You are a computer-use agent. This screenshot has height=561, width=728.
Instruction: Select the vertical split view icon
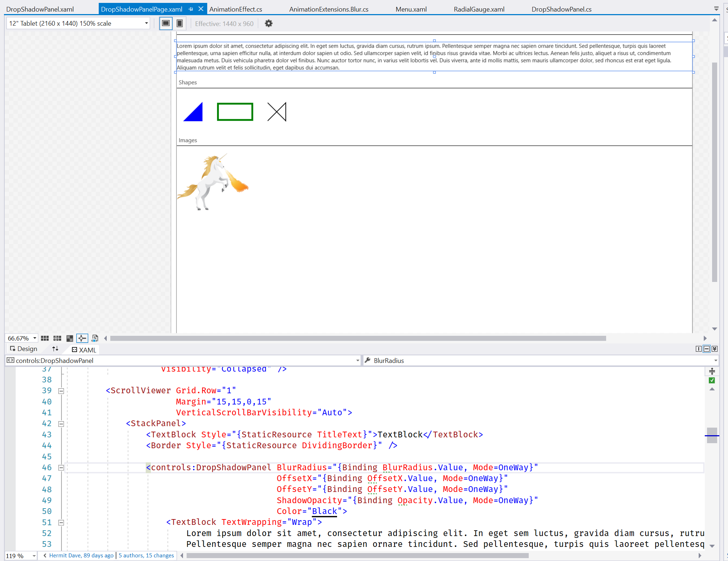698,349
